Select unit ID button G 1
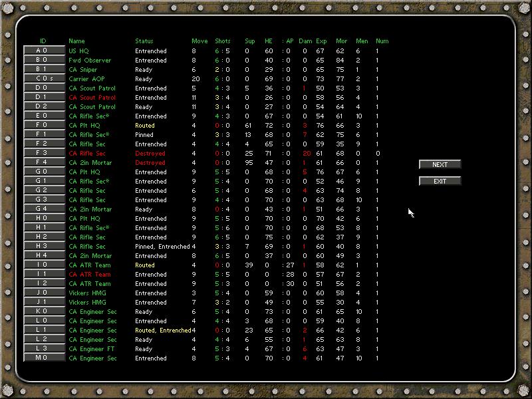The width and height of the screenshot is (532, 399). pos(44,181)
